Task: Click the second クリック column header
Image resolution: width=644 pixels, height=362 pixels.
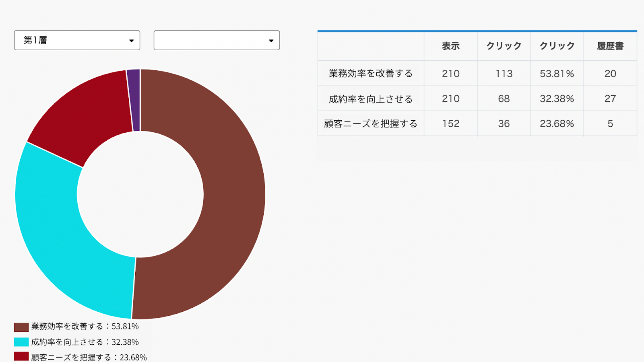Action: 557,46
